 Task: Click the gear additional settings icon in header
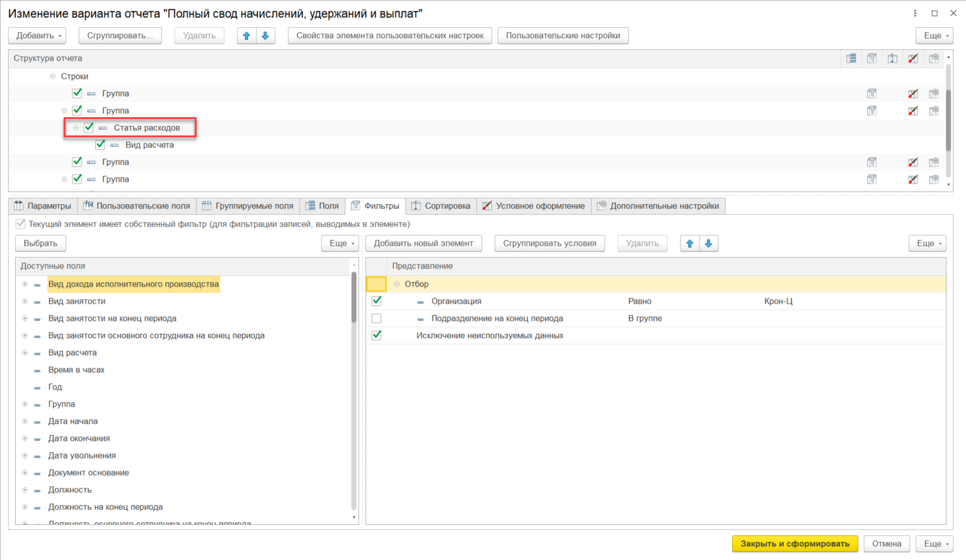click(934, 59)
